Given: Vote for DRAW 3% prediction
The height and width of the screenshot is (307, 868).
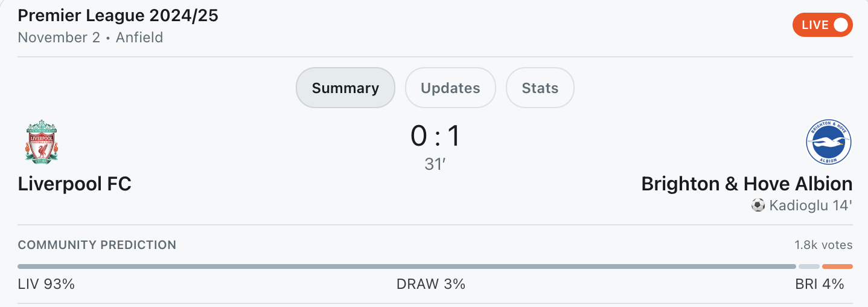Looking at the screenshot, I should click(431, 284).
